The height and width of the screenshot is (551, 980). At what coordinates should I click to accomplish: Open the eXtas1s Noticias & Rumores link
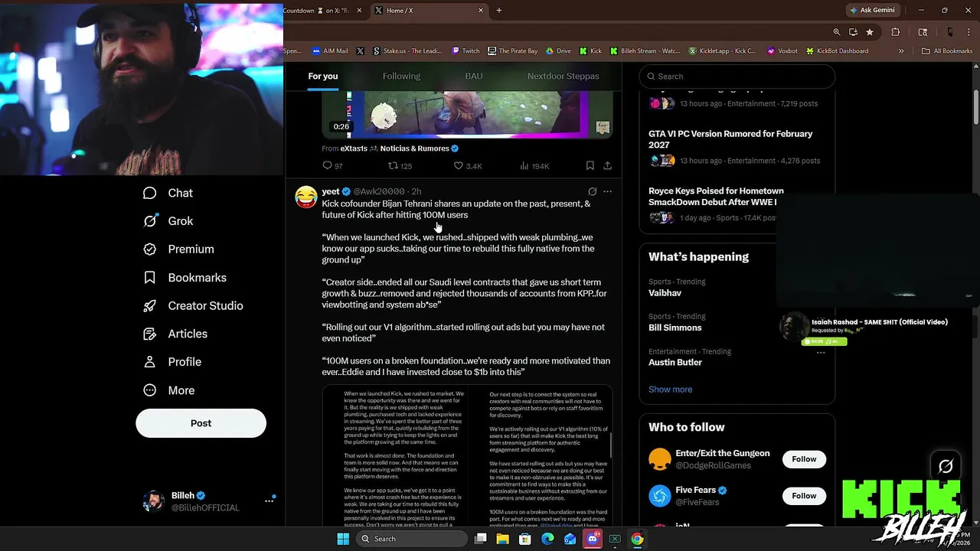(400, 148)
